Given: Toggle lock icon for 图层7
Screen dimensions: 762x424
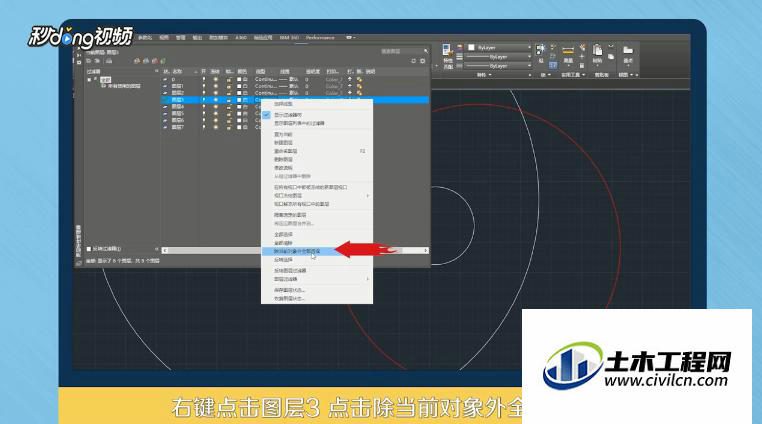Looking at the screenshot, I should (x=228, y=127).
